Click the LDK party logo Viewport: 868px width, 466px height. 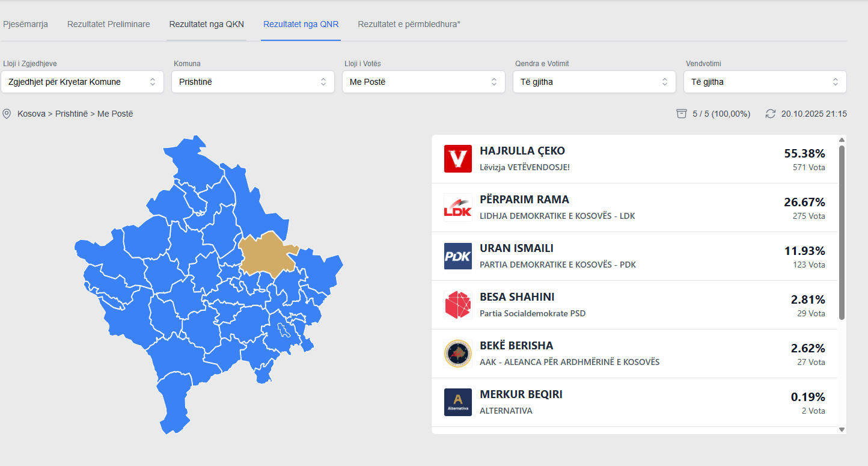(457, 207)
